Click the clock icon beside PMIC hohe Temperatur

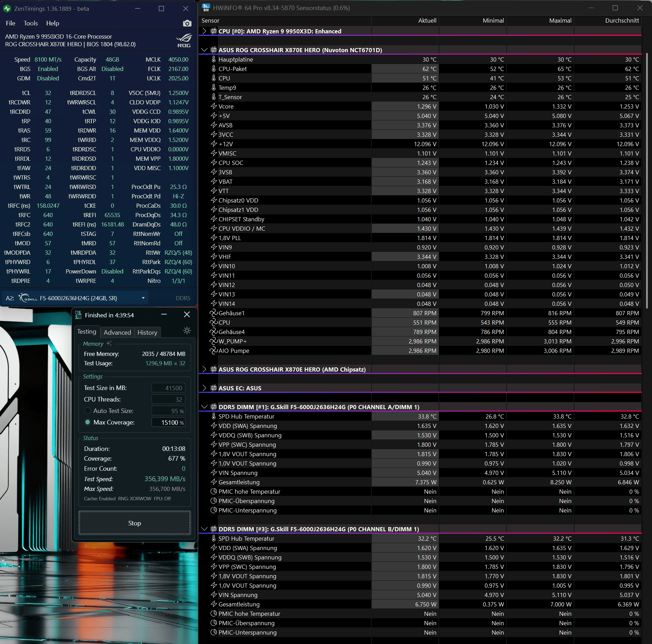tap(213, 491)
